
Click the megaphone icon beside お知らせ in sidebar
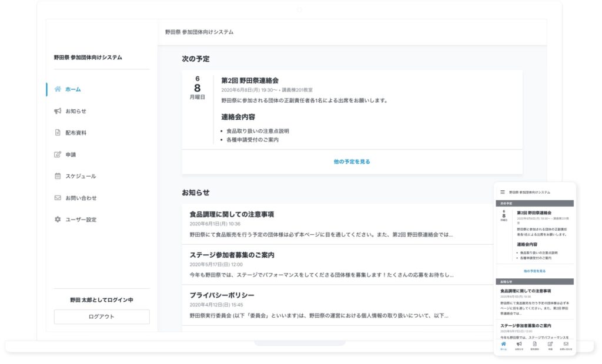pos(58,111)
